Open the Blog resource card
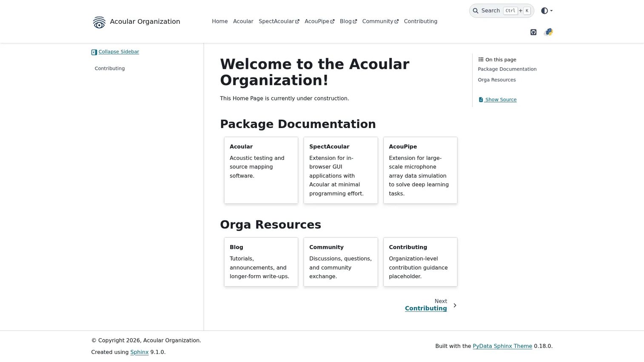 pyautogui.click(x=261, y=262)
